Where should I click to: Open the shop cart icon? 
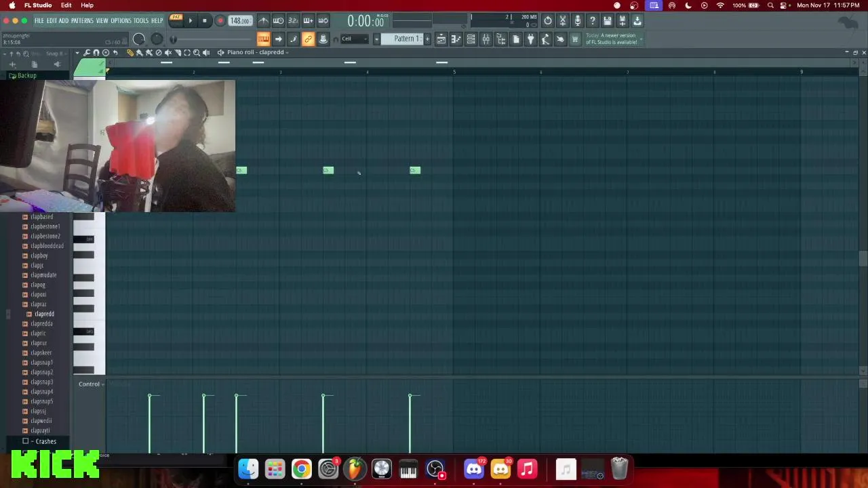point(576,39)
